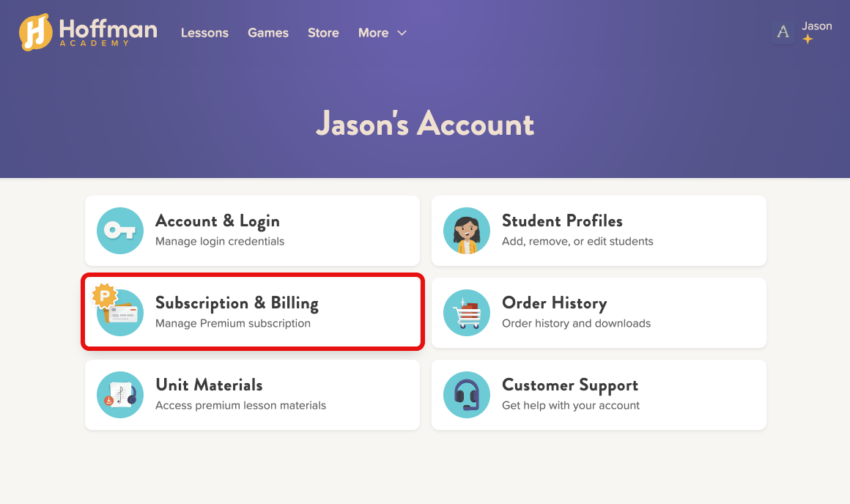Click the Hoffman Academy logo icon
The height and width of the screenshot is (504, 850).
(35, 32)
